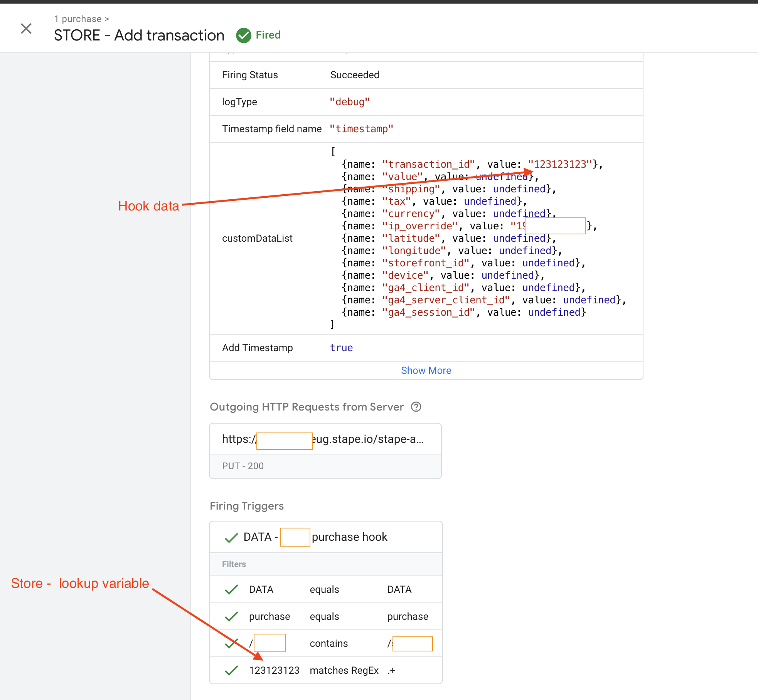Click the checkmark in the DATA equals DATA filter row
The width and height of the screenshot is (758, 700).
(x=231, y=589)
